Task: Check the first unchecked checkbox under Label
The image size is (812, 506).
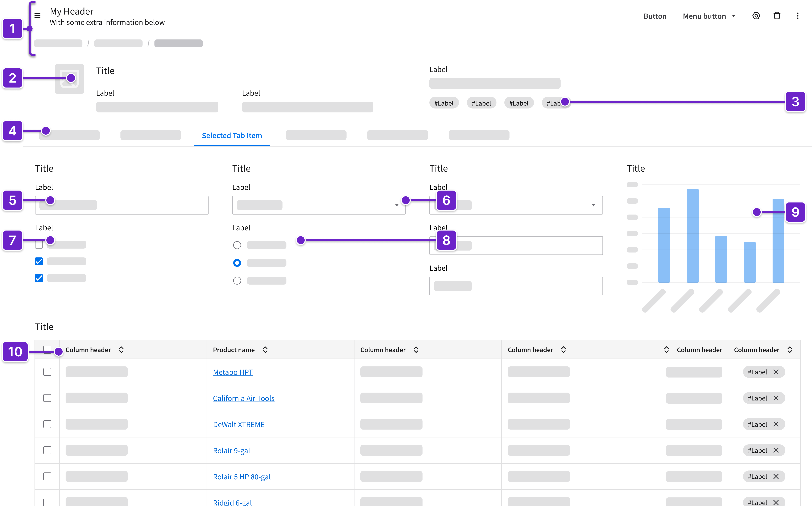Action: [39, 246]
